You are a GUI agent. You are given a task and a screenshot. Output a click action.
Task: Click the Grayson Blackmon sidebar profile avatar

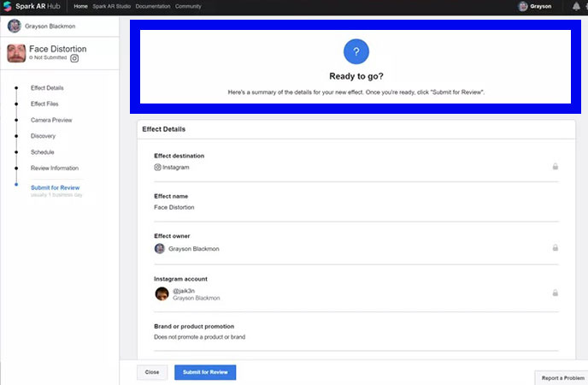(15, 26)
